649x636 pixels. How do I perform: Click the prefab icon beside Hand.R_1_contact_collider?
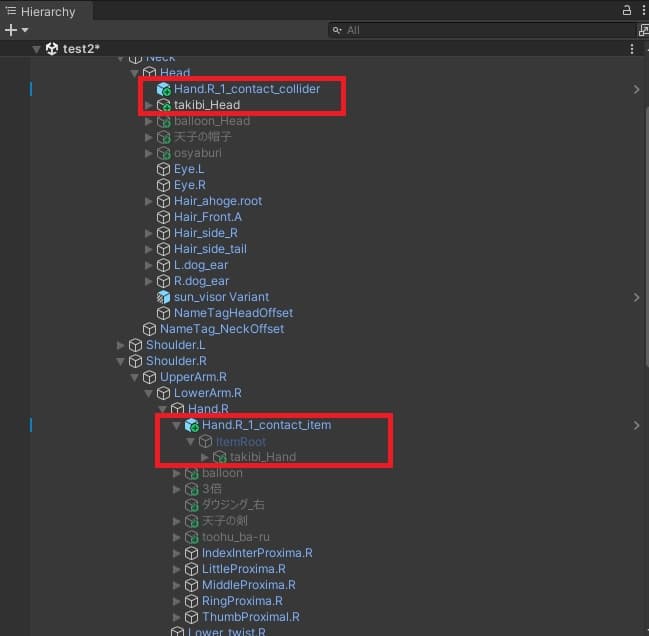point(164,89)
